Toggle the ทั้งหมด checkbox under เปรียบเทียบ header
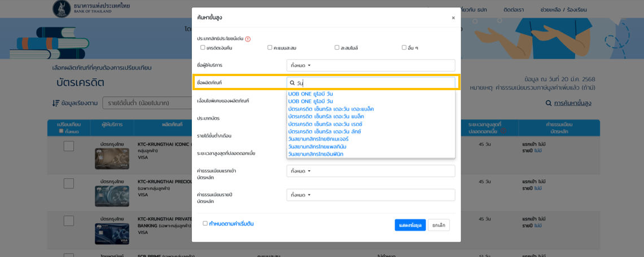The width and height of the screenshot is (644, 257). tap(61, 131)
